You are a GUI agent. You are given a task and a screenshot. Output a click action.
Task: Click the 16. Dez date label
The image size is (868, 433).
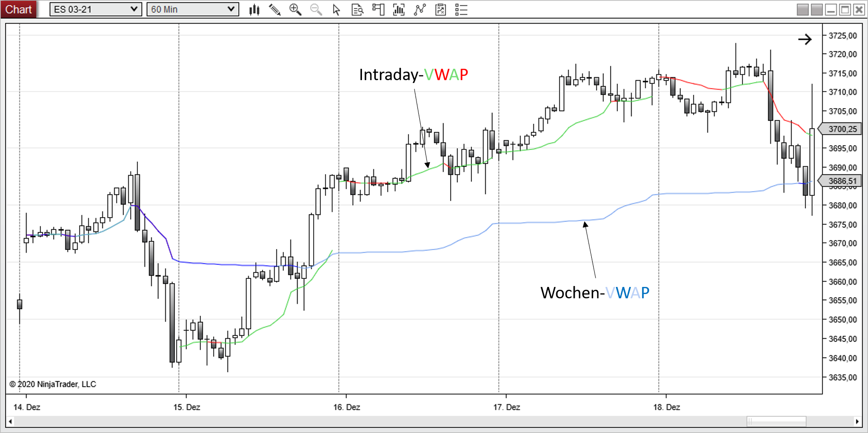click(347, 407)
